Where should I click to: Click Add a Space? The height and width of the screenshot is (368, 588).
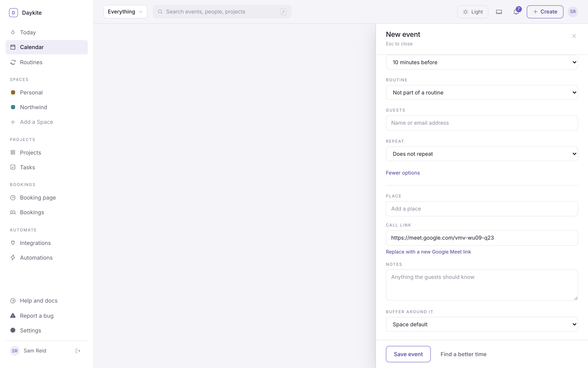(x=47, y=122)
